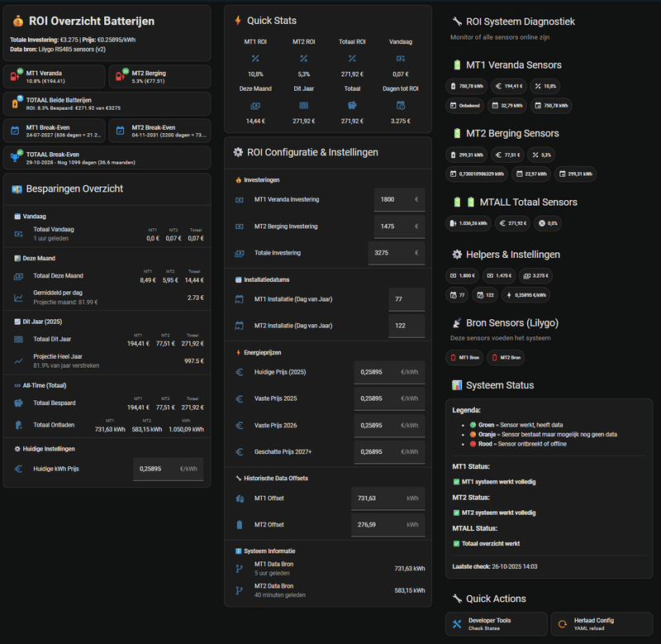The height and width of the screenshot is (644, 661).
Task: Open MT1 750,78 kWh sensor chip
Action: point(466,86)
